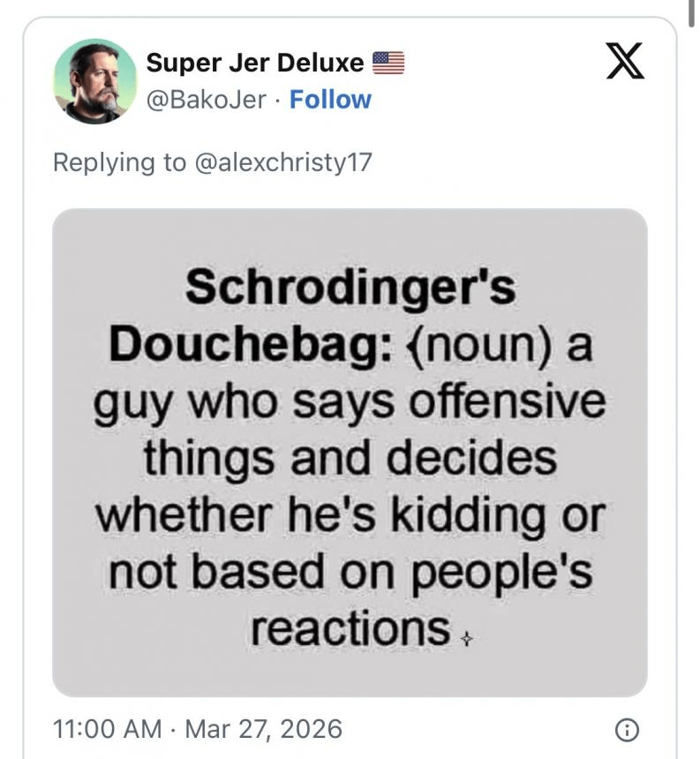Open Super Jer Deluxe's profile avatar
The height and width of the screenshot is (759, 700).
coord(95,81)
